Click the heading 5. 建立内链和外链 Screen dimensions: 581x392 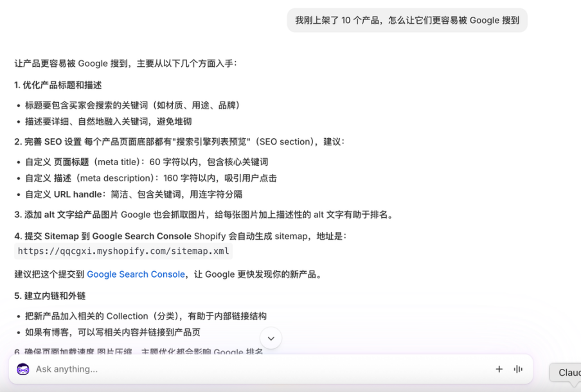[x=50, y=296]
